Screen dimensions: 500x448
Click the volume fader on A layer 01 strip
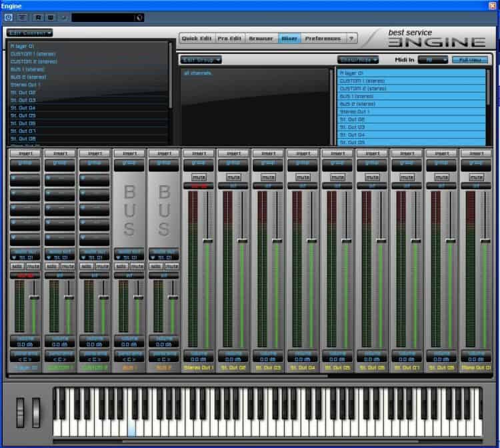[x=34, y=297]
